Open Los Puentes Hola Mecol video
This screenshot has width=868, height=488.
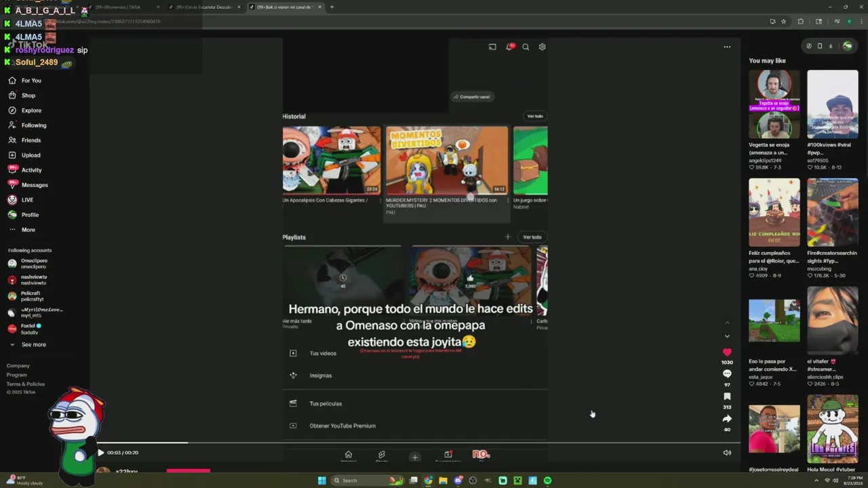[832, 429]
